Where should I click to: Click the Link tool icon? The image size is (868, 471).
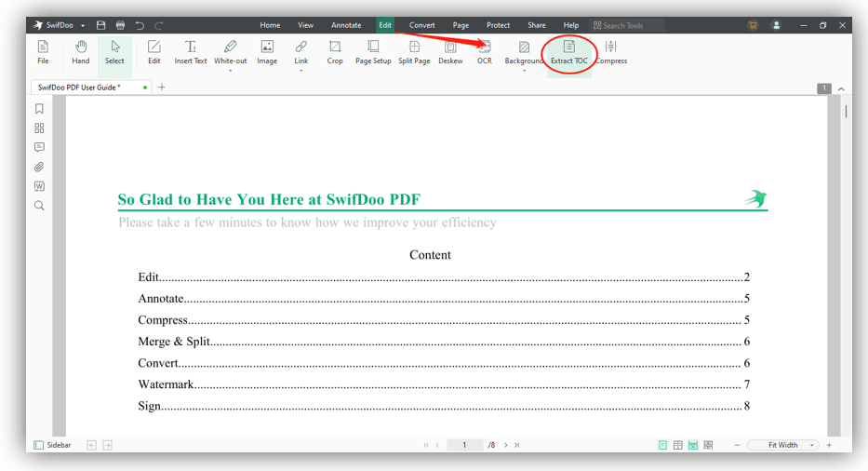point(301,52)
